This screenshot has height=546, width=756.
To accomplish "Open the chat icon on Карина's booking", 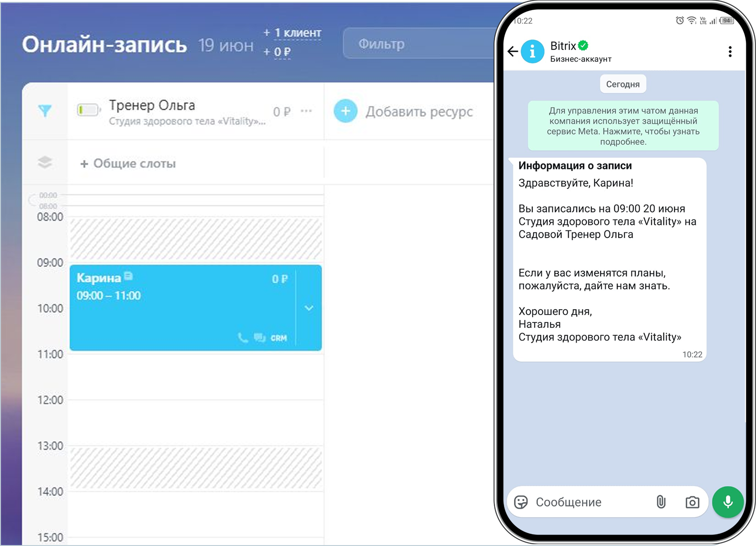I will (x=260, y=338).
